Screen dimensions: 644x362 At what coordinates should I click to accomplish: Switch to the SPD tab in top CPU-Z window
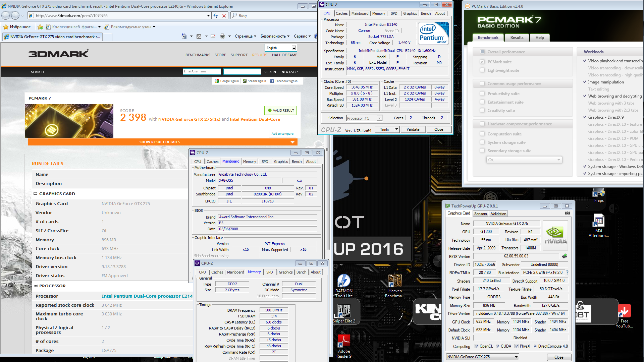(394, 13)
